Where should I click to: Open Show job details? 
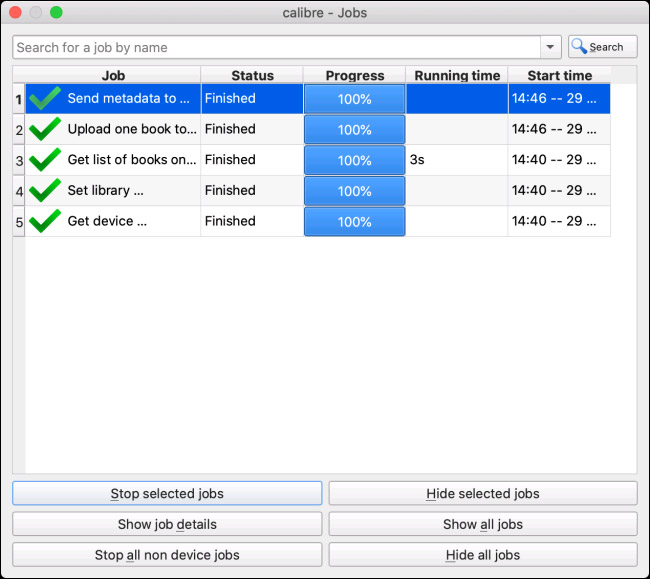pos(167,524)
